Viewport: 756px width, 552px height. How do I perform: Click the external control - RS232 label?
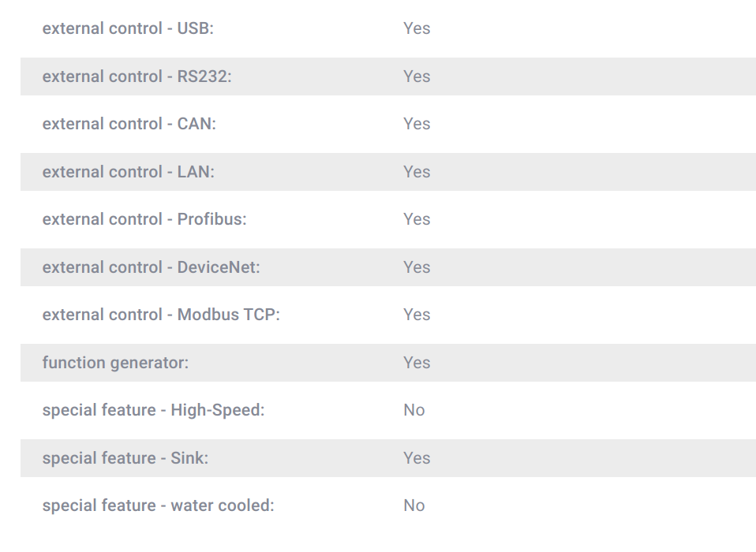pos(137,76)
